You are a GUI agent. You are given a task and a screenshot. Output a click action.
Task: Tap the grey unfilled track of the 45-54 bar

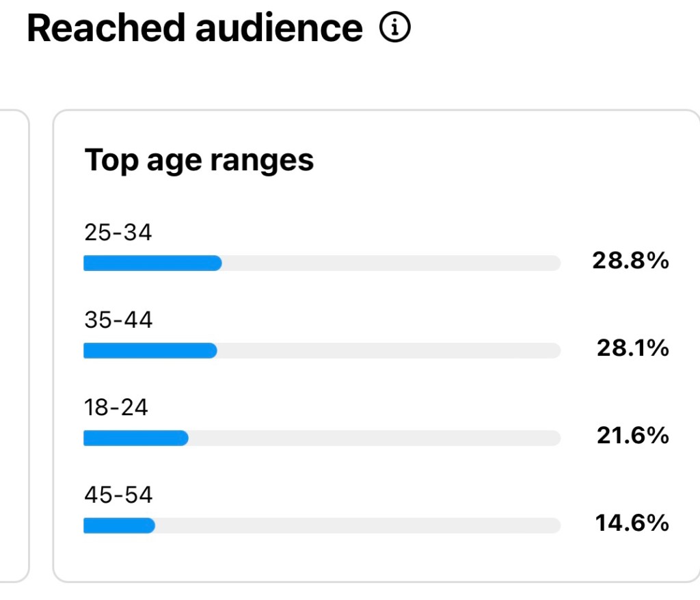(x=357, y=525)
